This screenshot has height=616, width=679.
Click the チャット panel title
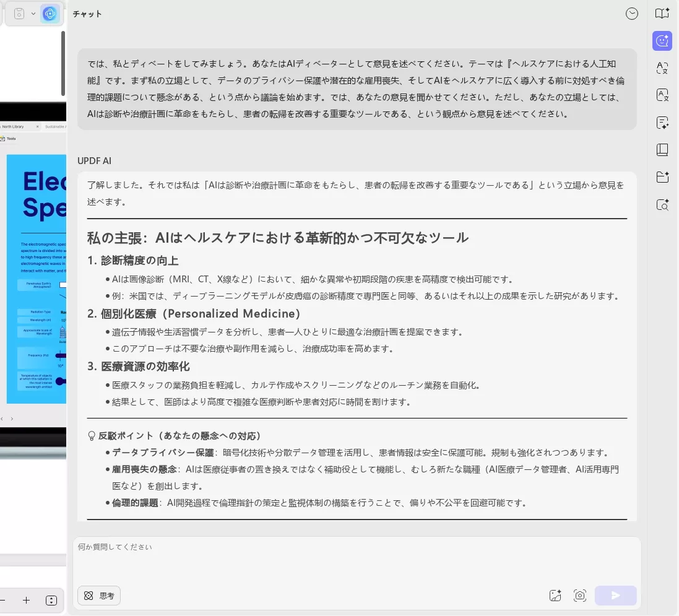(x=87, y=14)
